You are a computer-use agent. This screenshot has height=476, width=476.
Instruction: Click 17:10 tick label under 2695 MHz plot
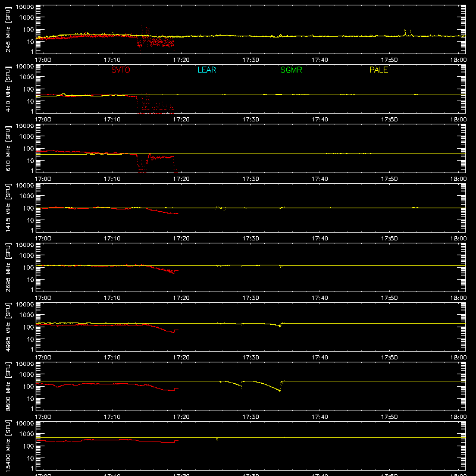pyautogui.click(x=112, y=298)
